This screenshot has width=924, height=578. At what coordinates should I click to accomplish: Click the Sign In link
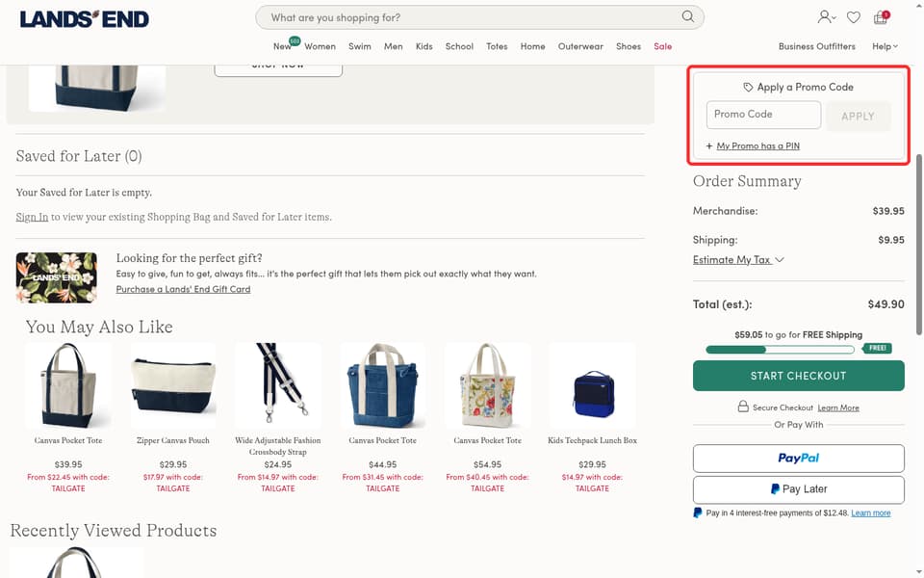pyautogui.click(x=32, y=217)
